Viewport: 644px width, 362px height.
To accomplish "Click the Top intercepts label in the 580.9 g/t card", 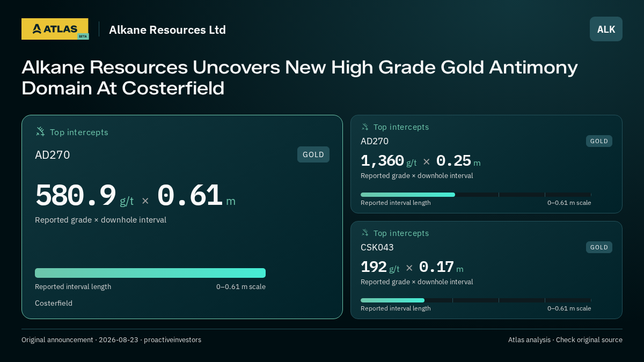I will 79,132.
